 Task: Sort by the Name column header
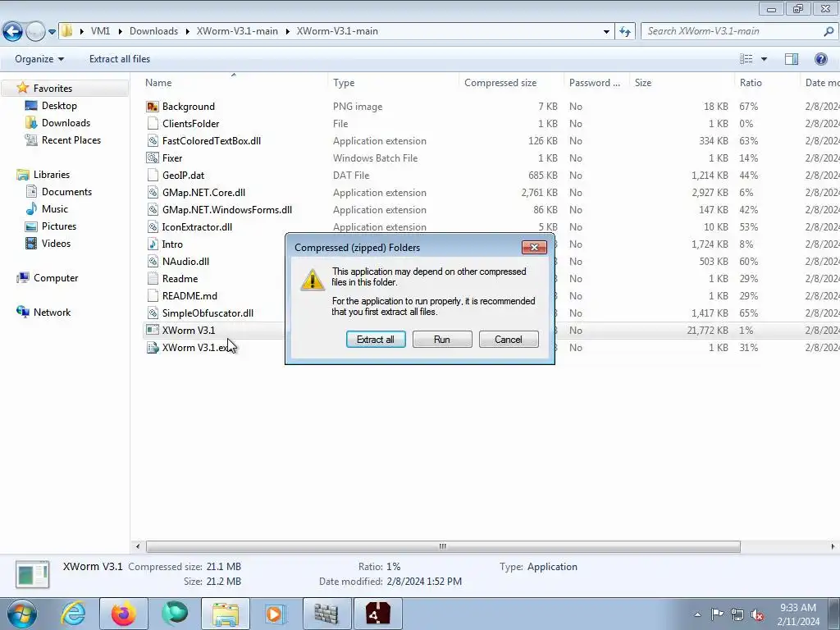pos(158,83)
